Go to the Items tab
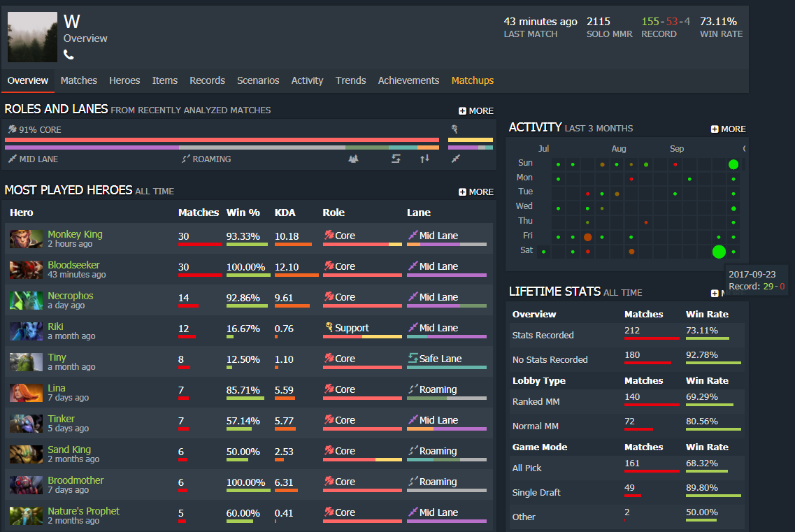The image size is (795, 532). click(x=165, y=80)
